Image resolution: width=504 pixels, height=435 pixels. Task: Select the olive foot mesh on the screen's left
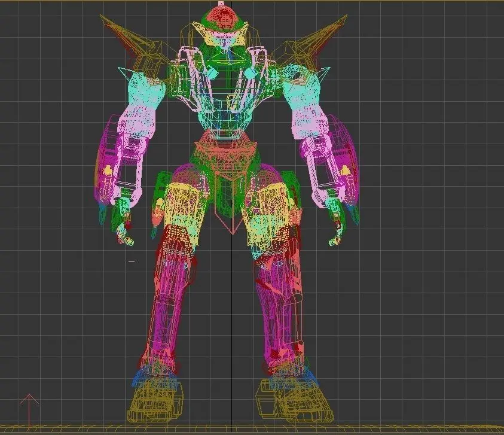(157, 400)
